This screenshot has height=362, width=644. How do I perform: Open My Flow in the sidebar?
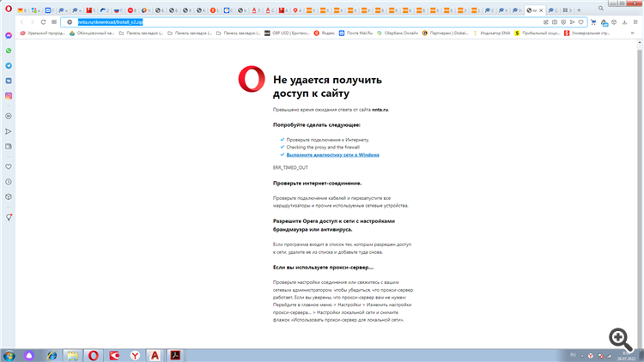(9, 131)
